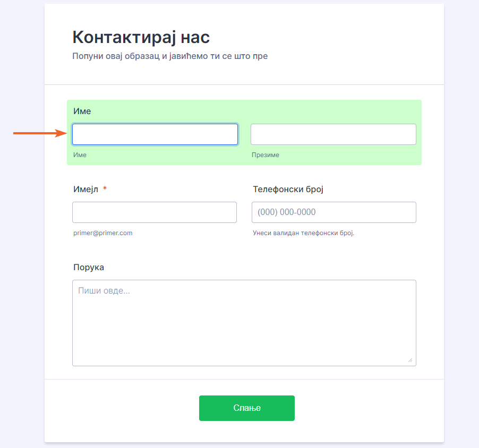
Task: Click the primer@primer.com hint text
Action: [102, 232]
